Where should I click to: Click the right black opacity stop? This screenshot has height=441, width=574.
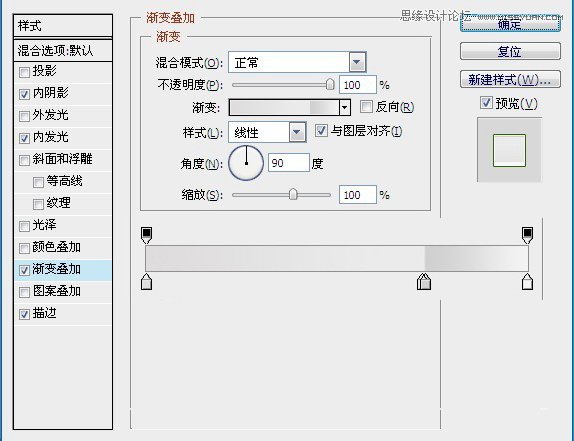tap(527, 235)
